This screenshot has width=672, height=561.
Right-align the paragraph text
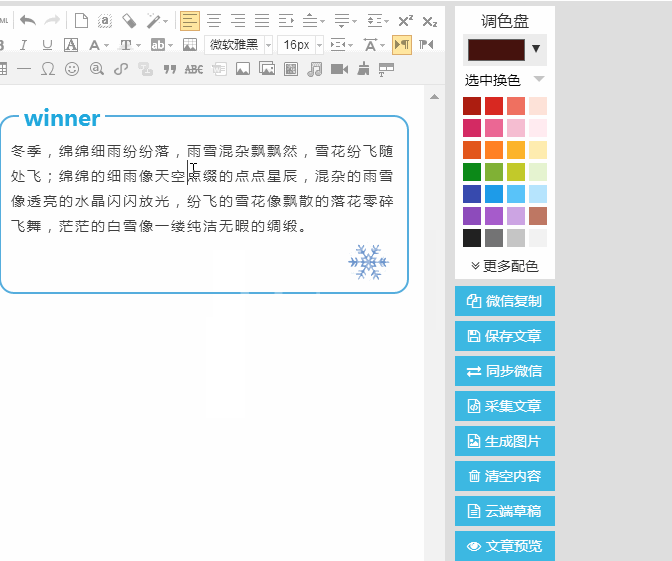point(238,21)
